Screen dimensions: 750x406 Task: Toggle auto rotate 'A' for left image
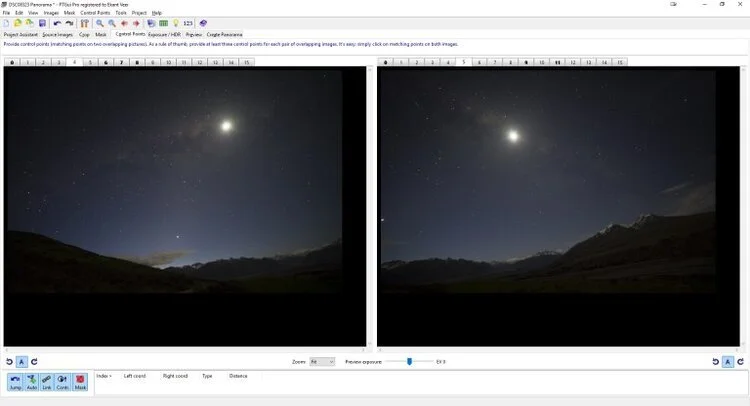pyautogui.click(x=22, y=362)
